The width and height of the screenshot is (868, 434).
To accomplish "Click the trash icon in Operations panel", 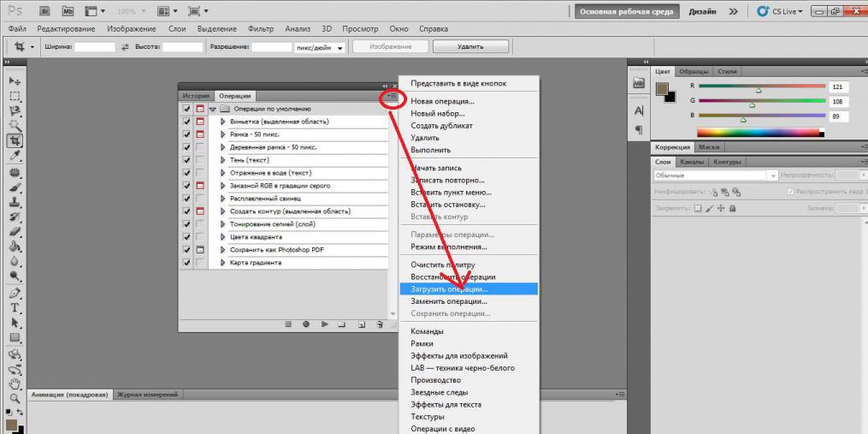I will 379,324.
